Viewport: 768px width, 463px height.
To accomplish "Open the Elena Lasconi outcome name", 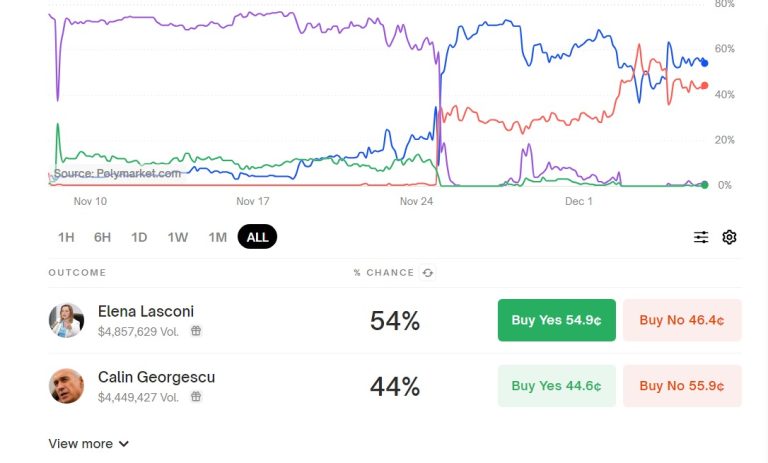I will tap(146, 311).
